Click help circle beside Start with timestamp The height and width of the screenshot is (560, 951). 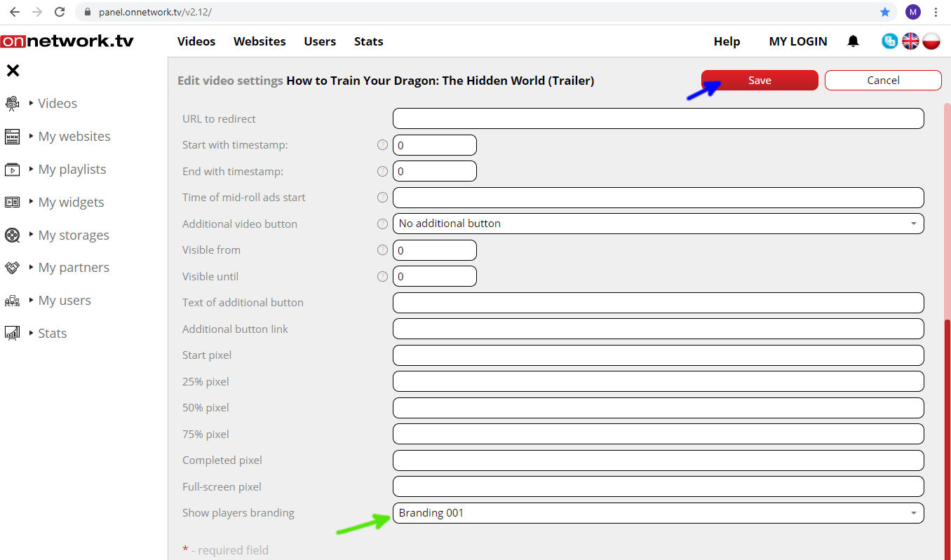point(382,145)
